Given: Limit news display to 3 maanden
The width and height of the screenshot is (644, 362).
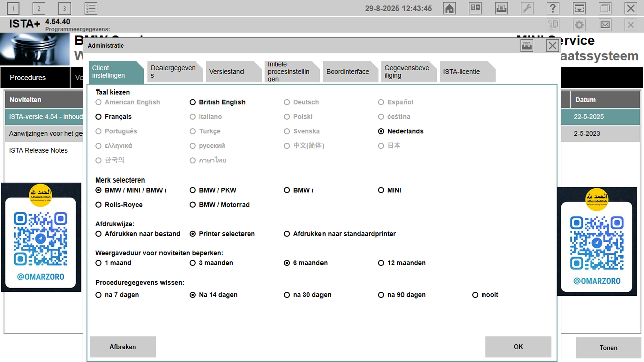Looking at the screenshot, I should tap(211, 263).
